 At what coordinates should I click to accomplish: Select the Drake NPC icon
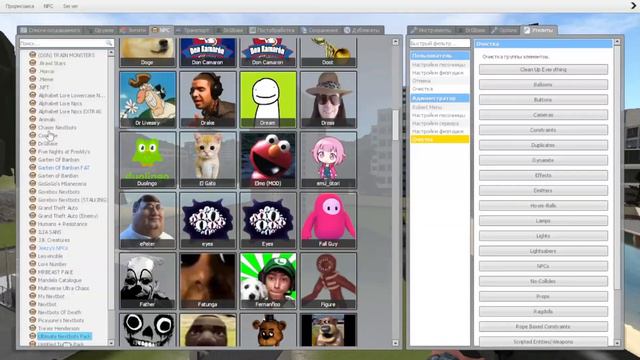pos(208,100)
